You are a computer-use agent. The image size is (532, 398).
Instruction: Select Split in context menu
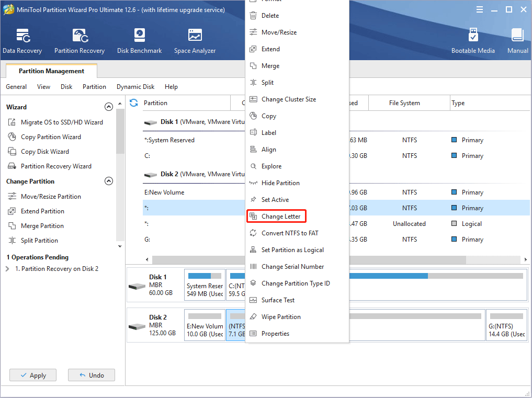(297, 83)
